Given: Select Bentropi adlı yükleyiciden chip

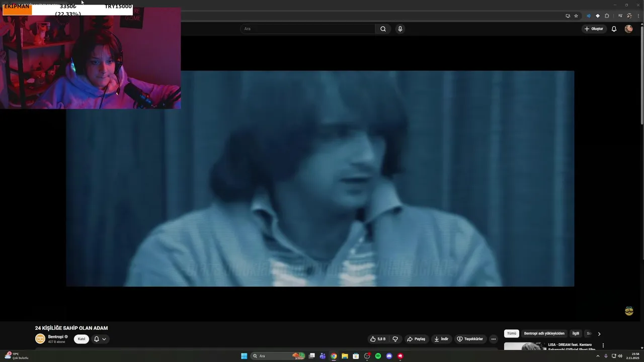Looking at the screenshot, I should click(x=544, y=333).
